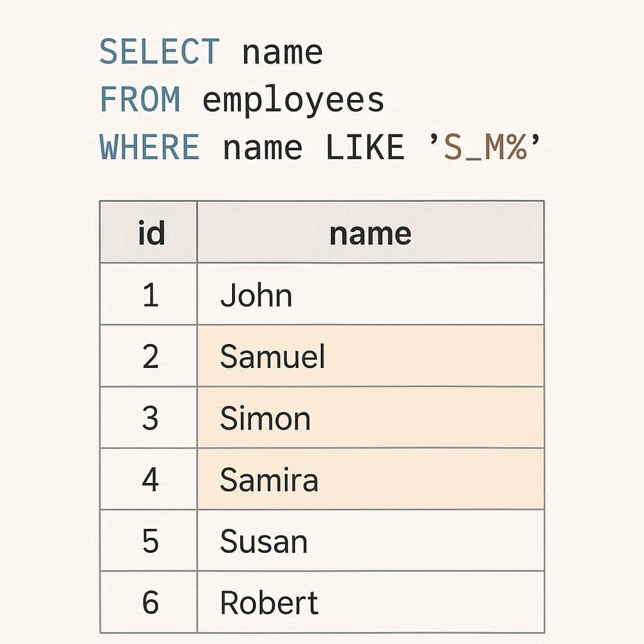The width and height of the screenshot is (644, 644).
Task: Click the name column header
Action: [370, 232]
